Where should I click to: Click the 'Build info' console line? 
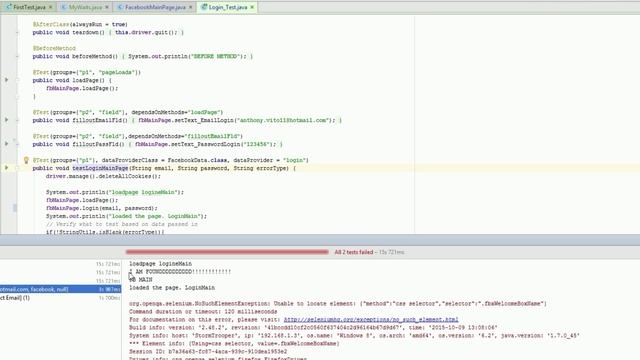pos(313,328)
